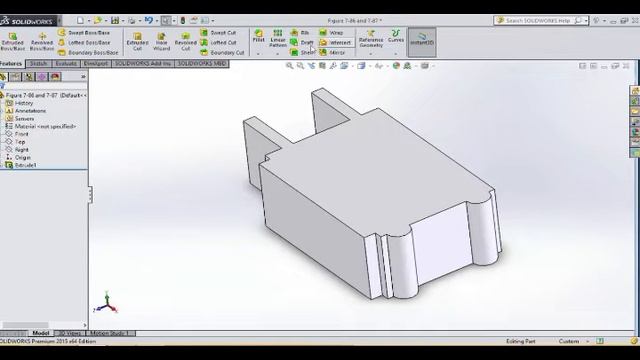The width and height of the screenshot is (640, 360).
Task: Select Annotations in the feature tree
Action: [26, 111]
